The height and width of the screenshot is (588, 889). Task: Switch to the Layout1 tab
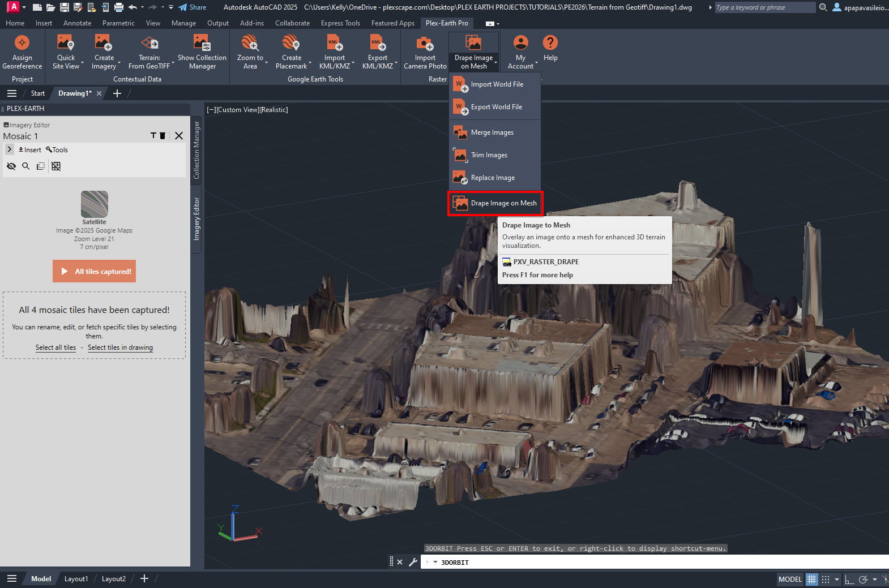pyautogui.click(x=76, y=579)
